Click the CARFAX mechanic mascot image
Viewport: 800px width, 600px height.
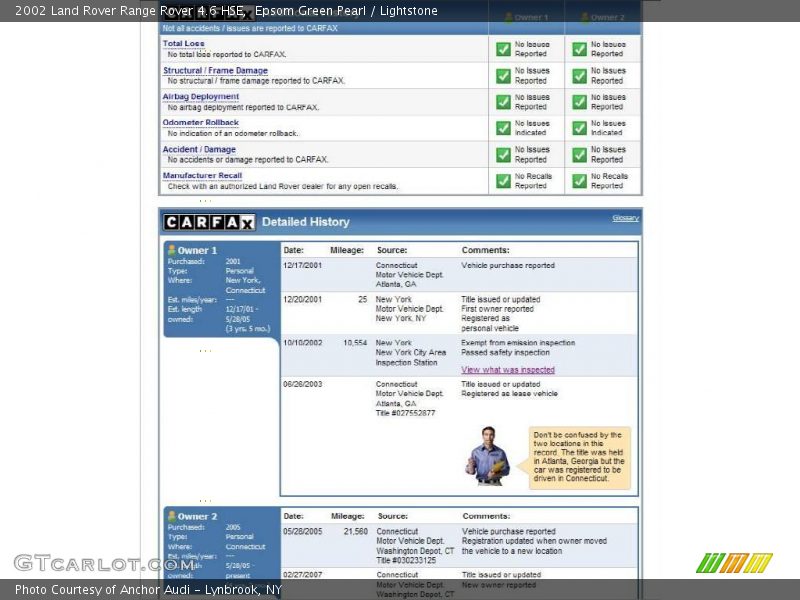[488, 456]
